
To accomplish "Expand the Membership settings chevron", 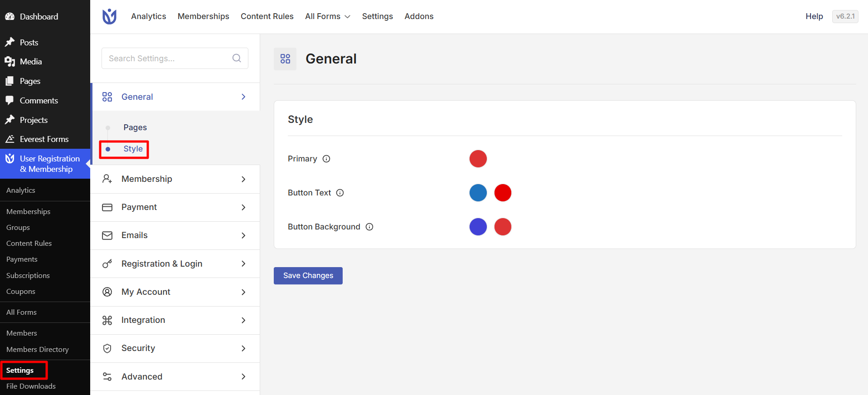I will tap(243, 179).
